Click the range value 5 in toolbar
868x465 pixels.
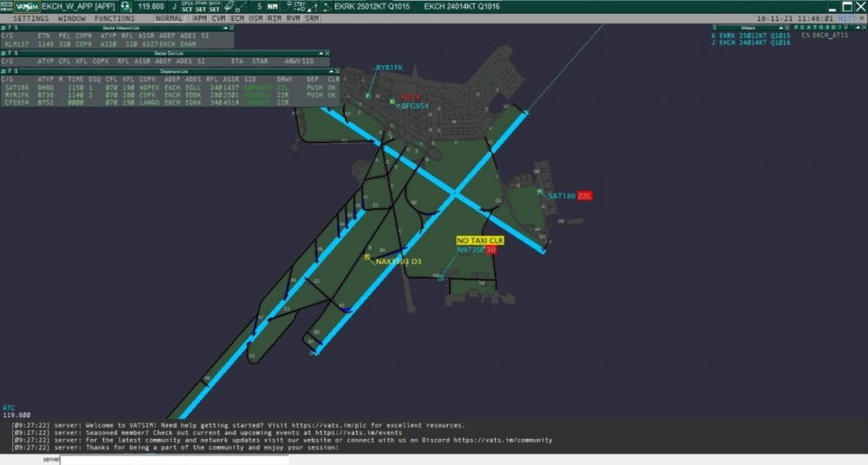click(259, 7)
